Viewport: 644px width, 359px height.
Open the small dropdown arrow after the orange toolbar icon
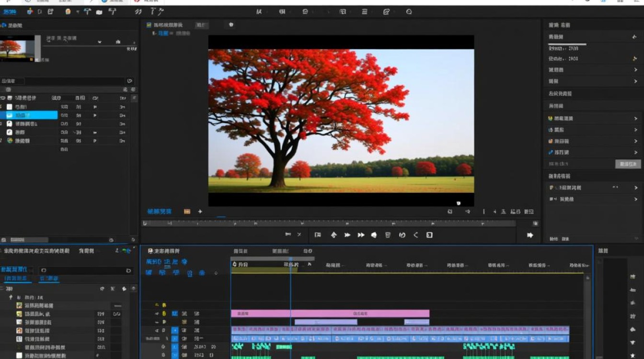[78, 12]
